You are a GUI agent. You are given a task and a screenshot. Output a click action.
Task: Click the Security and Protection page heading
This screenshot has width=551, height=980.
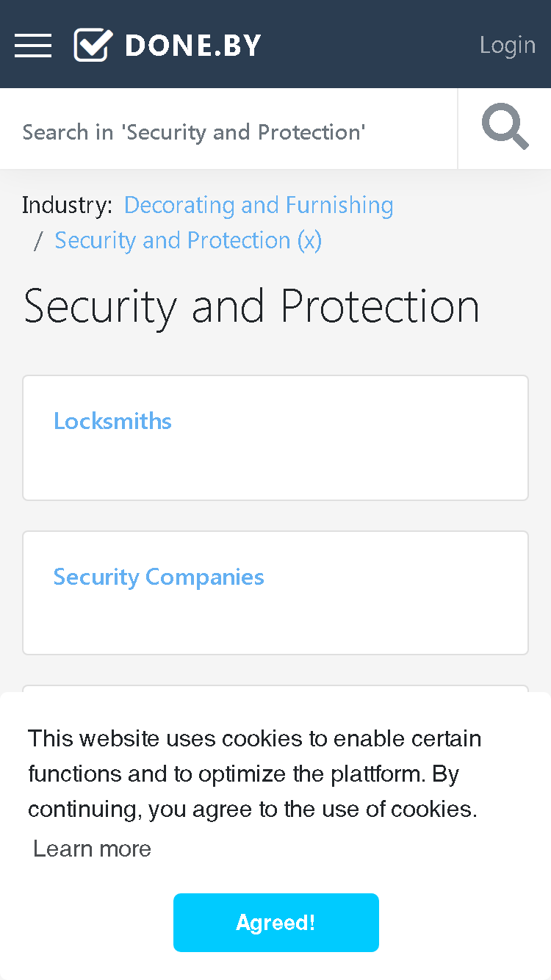pyautogui.click(x=251, y=306)
